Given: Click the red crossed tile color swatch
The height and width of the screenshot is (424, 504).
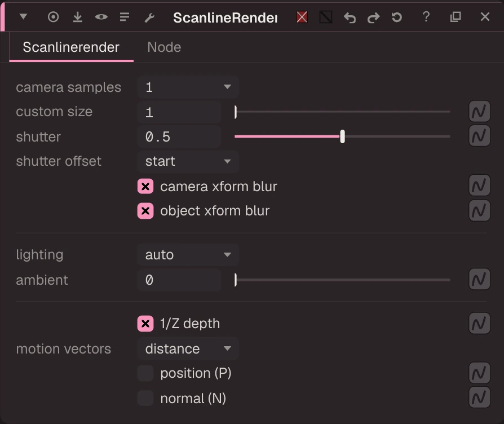Looking at the screenshot, I should (302, 17).
